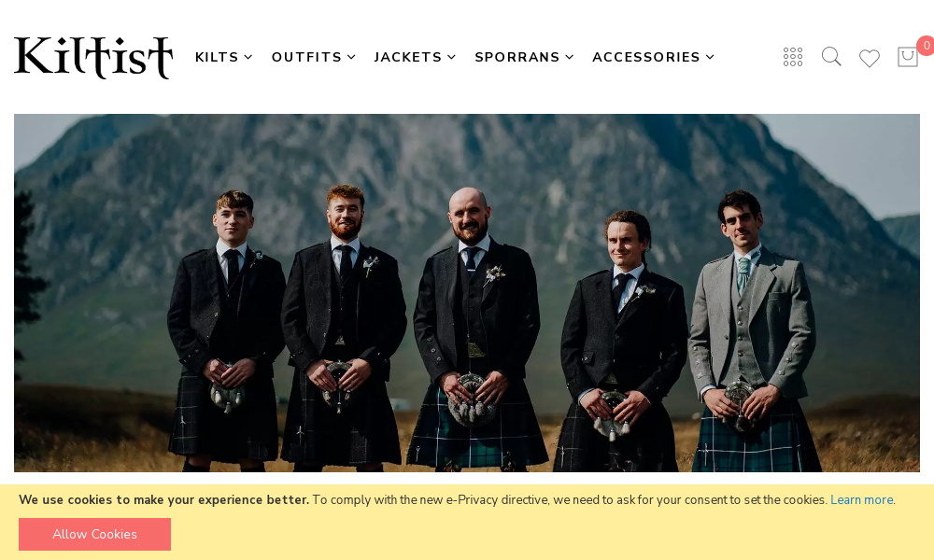View wishlist via heart icon
934x560 pixels.
(x=869, y=58)
